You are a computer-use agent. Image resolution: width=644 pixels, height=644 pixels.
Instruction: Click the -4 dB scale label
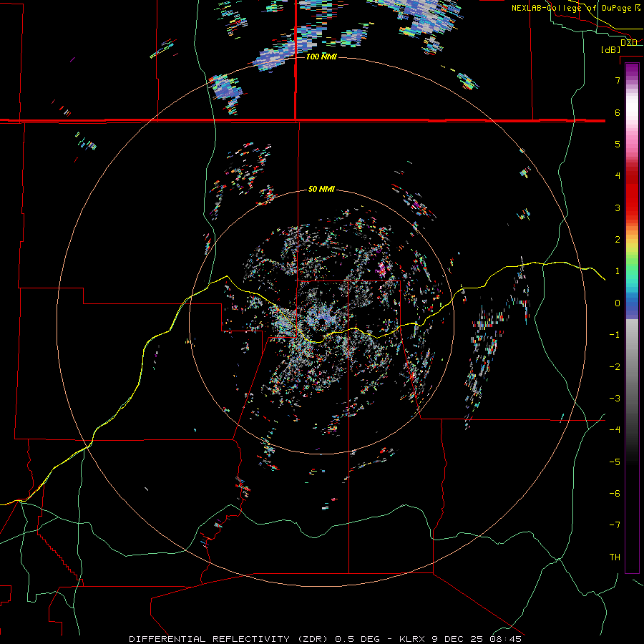tap(615, 430)
